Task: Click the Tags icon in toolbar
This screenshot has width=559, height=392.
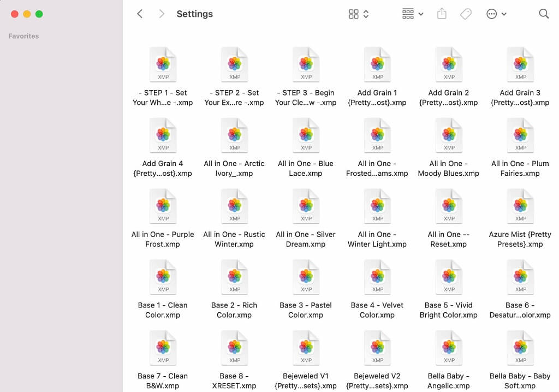Action: point(466,14)
